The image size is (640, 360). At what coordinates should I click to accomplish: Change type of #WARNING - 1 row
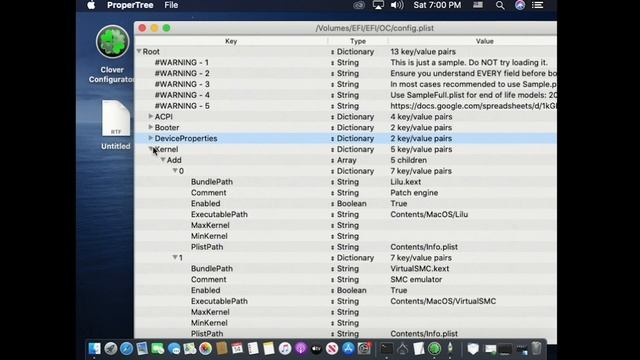332,63
